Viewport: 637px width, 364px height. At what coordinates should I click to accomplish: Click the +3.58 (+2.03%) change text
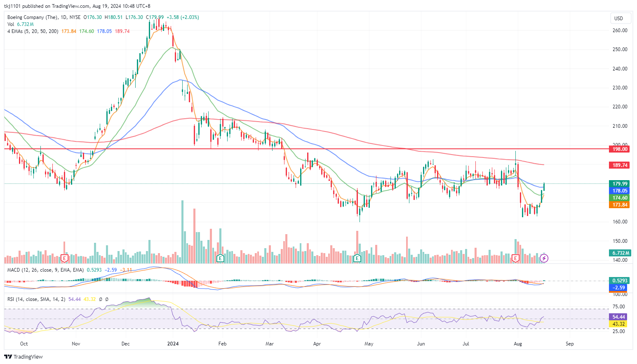coord(183,17)
